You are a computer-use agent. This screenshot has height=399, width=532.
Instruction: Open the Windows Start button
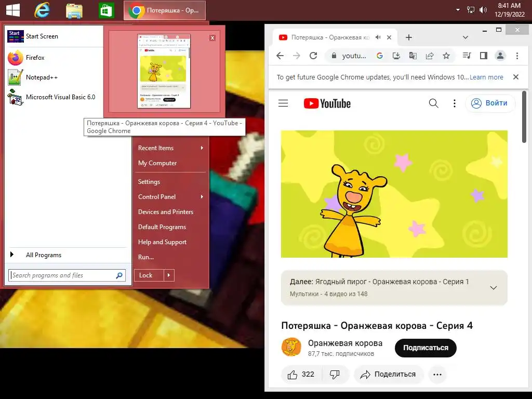(13, 10)
